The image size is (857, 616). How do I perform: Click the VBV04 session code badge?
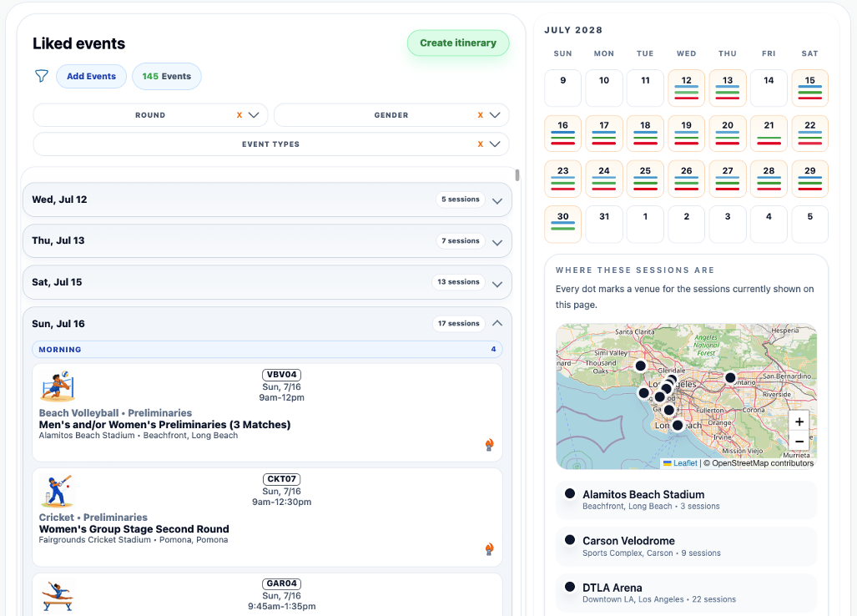[x=281, y=375]
